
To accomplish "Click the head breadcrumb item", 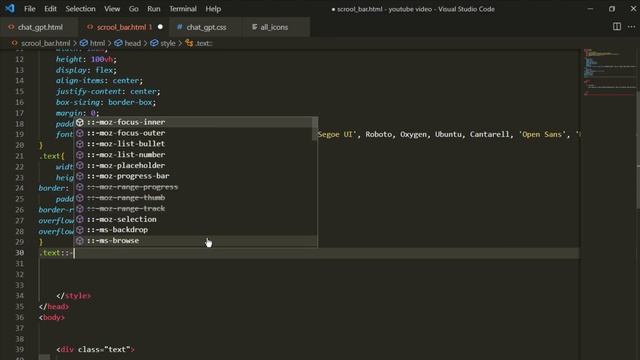I will click(132, 43).
